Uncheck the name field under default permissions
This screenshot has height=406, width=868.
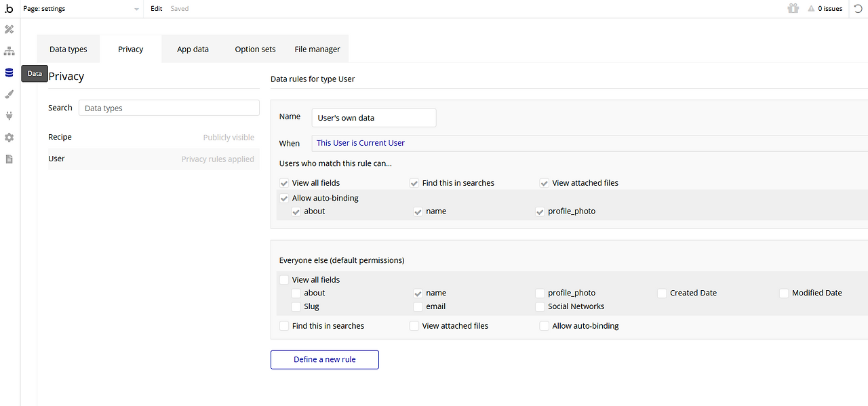point(418,293)
